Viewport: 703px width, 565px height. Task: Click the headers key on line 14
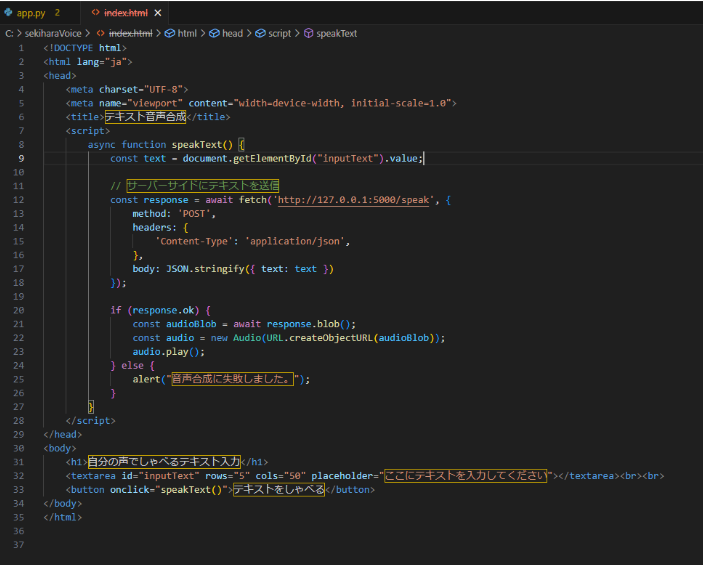(152, 228)
